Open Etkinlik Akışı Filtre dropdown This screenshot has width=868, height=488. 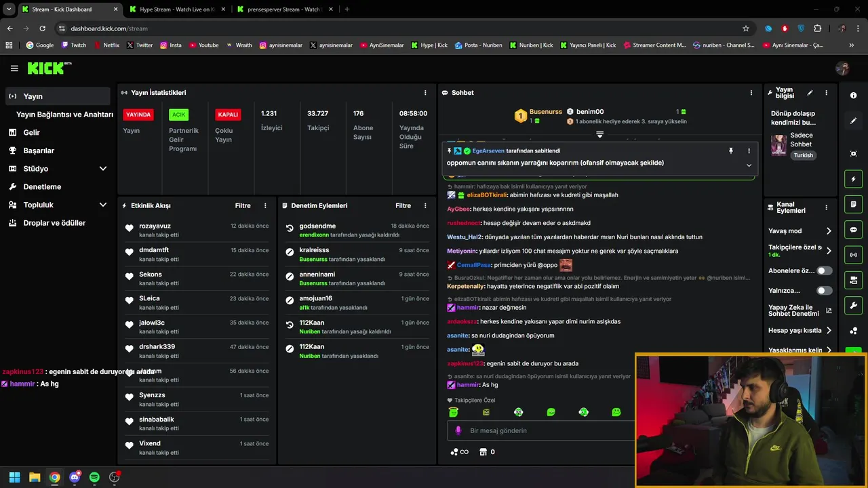243,205
